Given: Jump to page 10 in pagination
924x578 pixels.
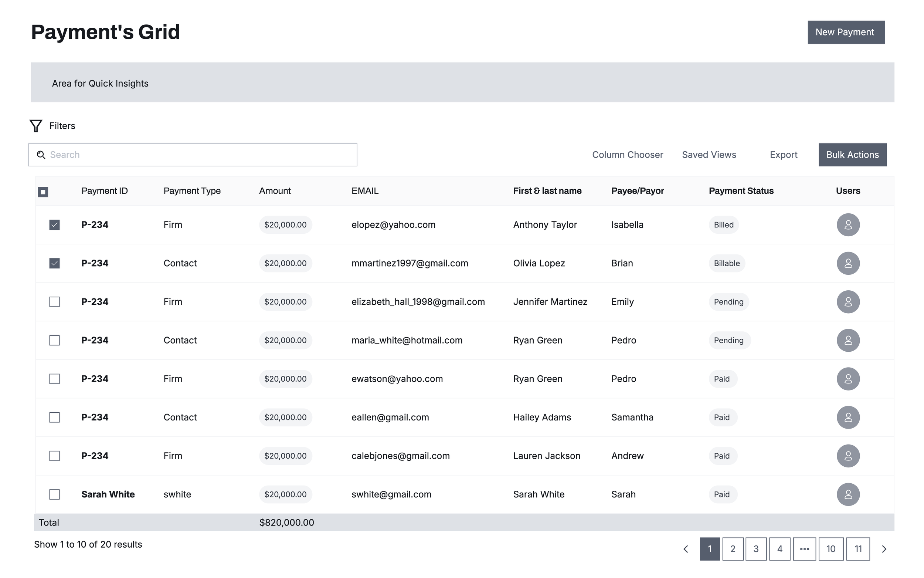Looking at the screenshot, I should point(830,549).
